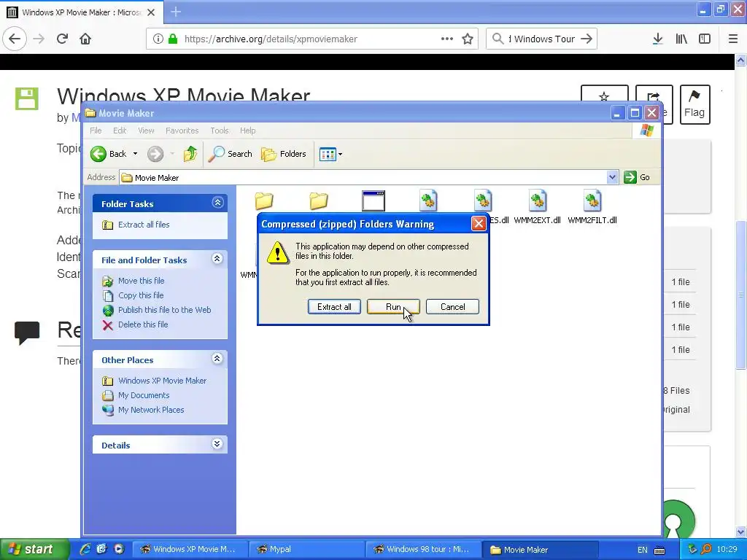Open the Edit menu in Movie Maker window
The height and width of the screenshot is (560, 747).
click(120, 131)
